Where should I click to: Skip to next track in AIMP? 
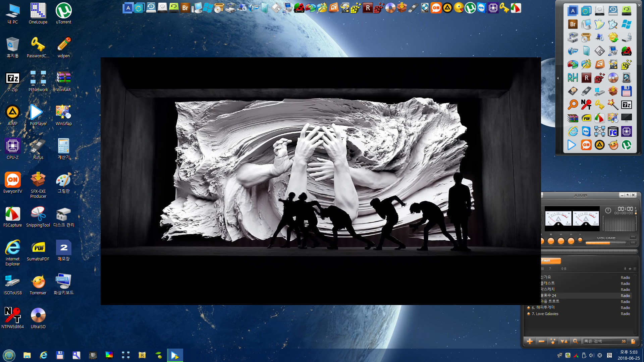click(571, 241)
